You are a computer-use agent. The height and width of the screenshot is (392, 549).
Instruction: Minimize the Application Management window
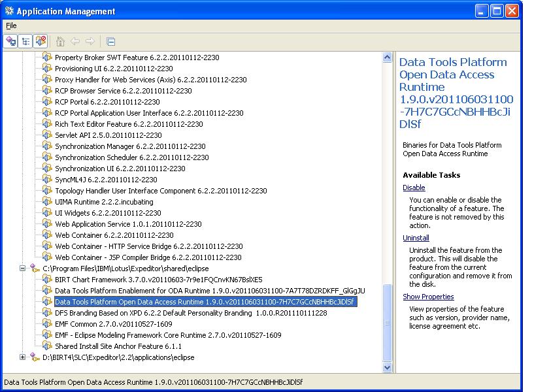482,11
